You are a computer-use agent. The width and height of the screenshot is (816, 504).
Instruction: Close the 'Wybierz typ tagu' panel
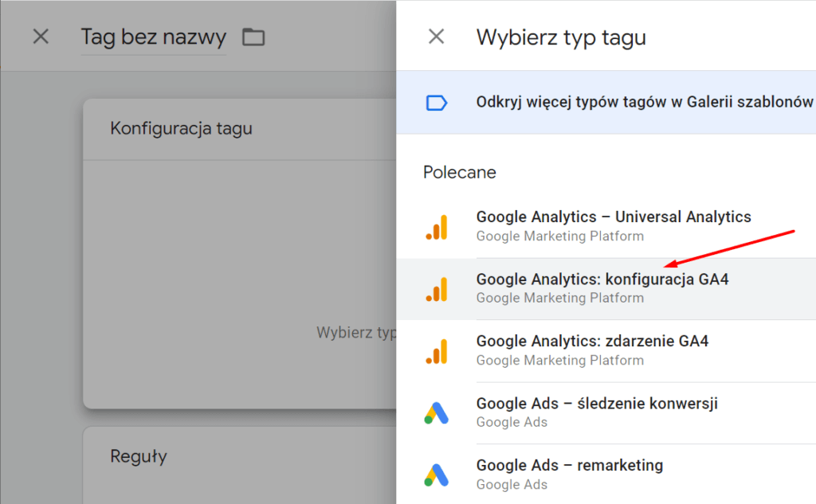(436, 37)
